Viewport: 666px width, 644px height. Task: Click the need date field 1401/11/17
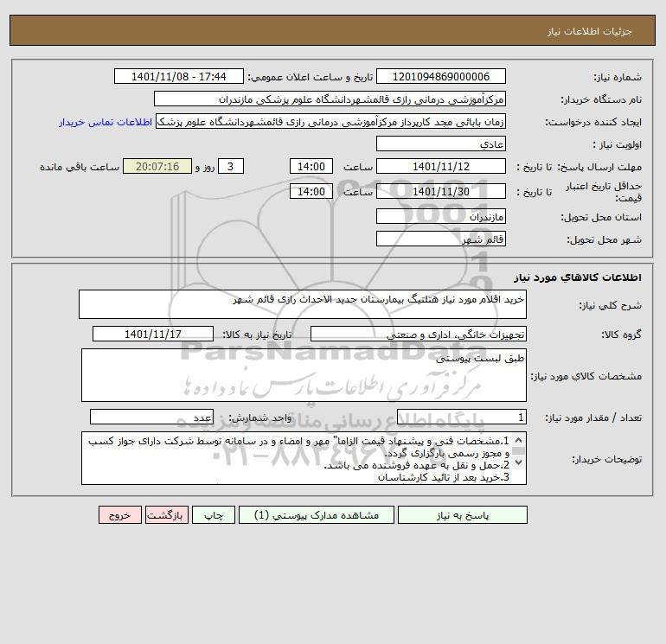(153, 334)
